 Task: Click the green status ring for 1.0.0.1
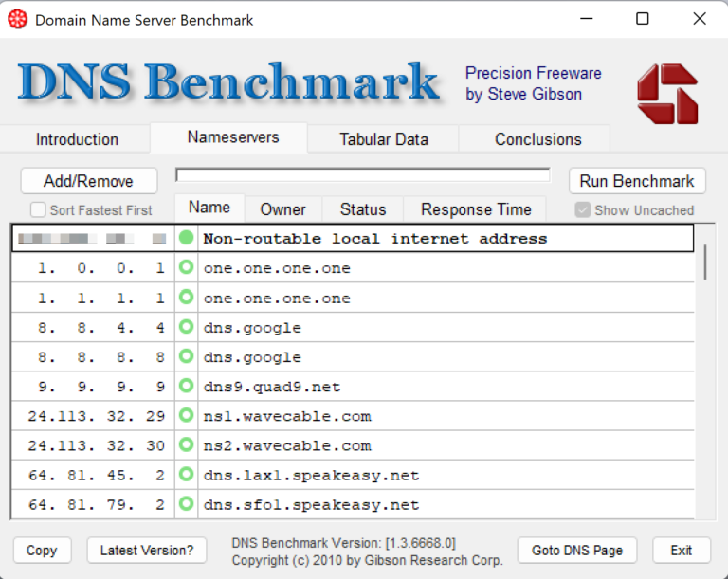click(x=186, y=267)
